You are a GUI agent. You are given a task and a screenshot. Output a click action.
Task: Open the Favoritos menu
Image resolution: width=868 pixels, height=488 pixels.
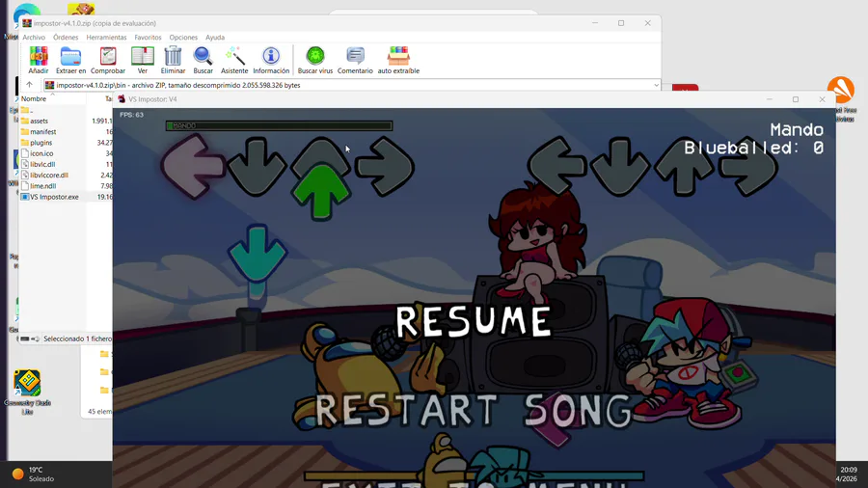pos(148,37)
